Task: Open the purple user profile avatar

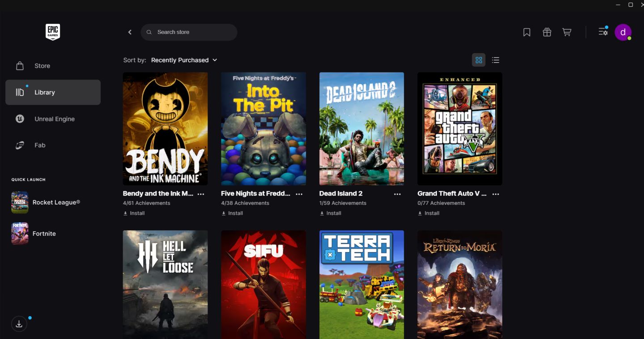Action: tap(623, 32)
